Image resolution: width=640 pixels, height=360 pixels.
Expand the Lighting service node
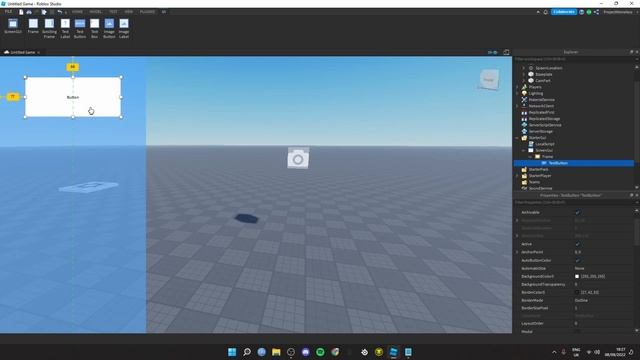(x=517, y=93)
